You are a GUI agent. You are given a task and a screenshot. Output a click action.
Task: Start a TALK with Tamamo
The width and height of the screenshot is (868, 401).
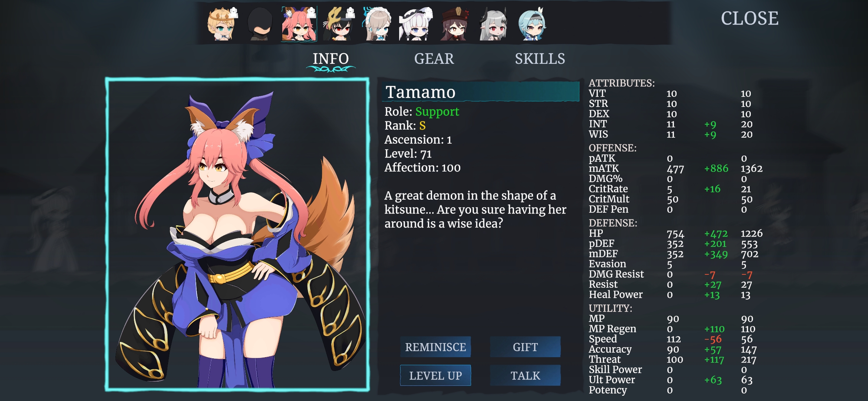(x=525, y=375)
